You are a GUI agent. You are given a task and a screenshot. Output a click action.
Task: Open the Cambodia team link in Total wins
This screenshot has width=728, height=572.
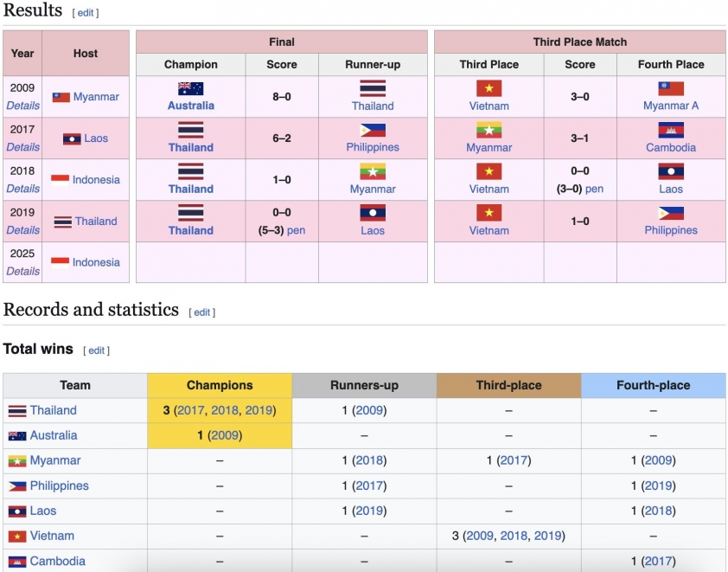(x=58, y=562)
